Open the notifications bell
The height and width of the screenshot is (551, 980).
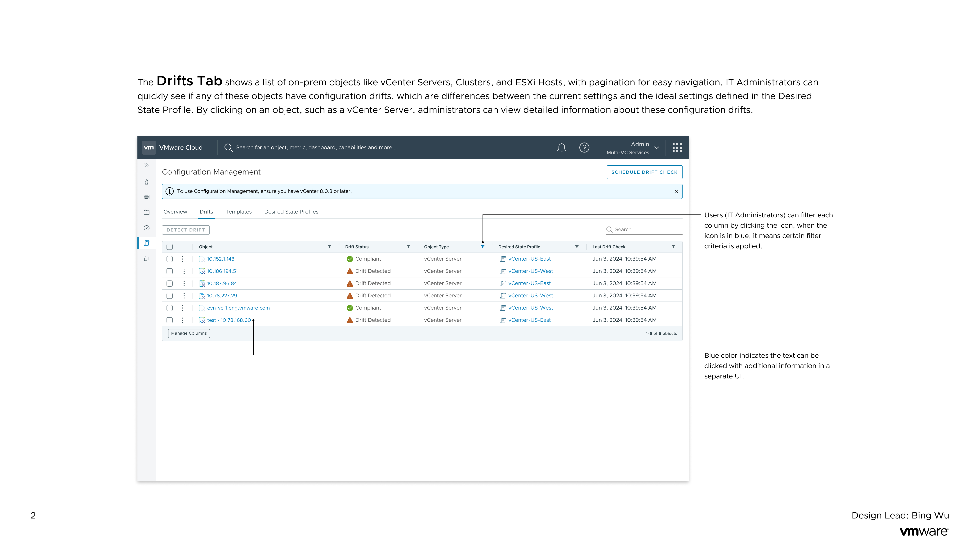[562, 148]
